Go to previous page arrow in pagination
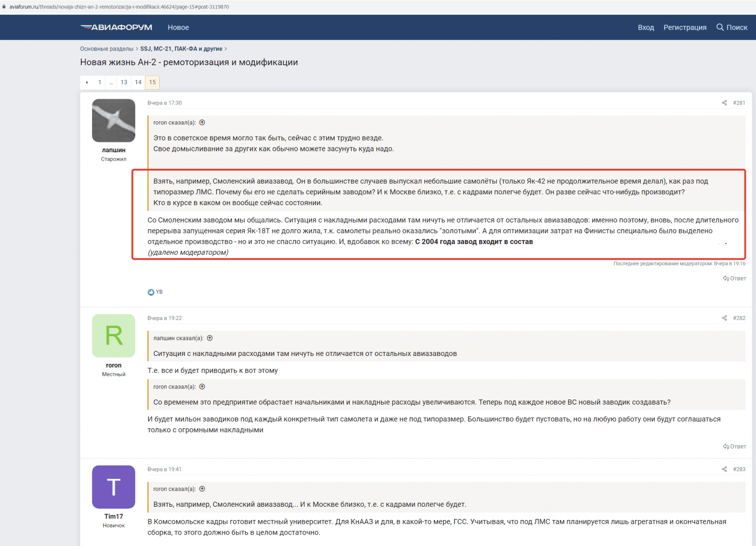Image resolution: width=756 pixels, height=546 pixels. pos(87,82)
